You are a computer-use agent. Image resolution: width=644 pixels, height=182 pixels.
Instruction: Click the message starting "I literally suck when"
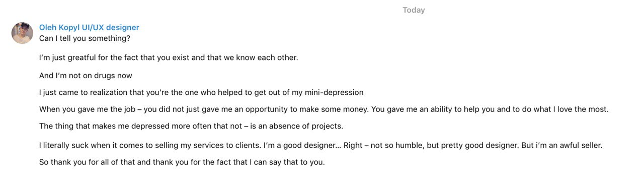[x=321, y=145]
